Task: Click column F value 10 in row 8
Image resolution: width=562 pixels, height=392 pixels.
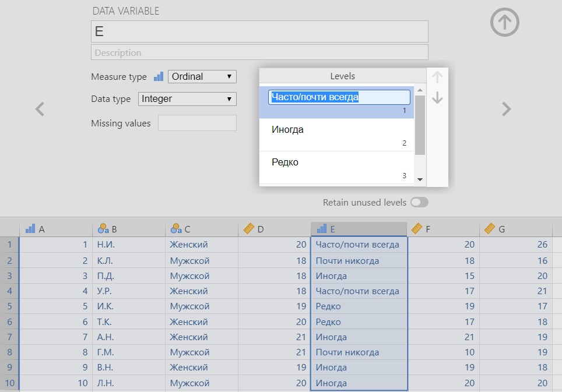Action: [444, 352]
